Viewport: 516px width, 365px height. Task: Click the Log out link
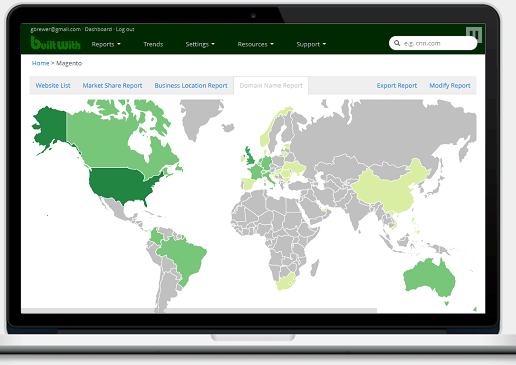pyautogui.click(x=125, y=29)
